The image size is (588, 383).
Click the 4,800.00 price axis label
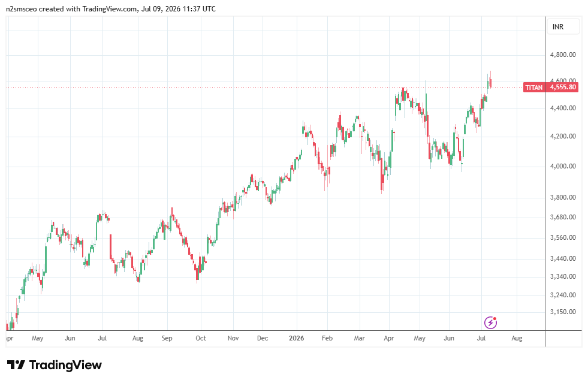tap(562, 55)
